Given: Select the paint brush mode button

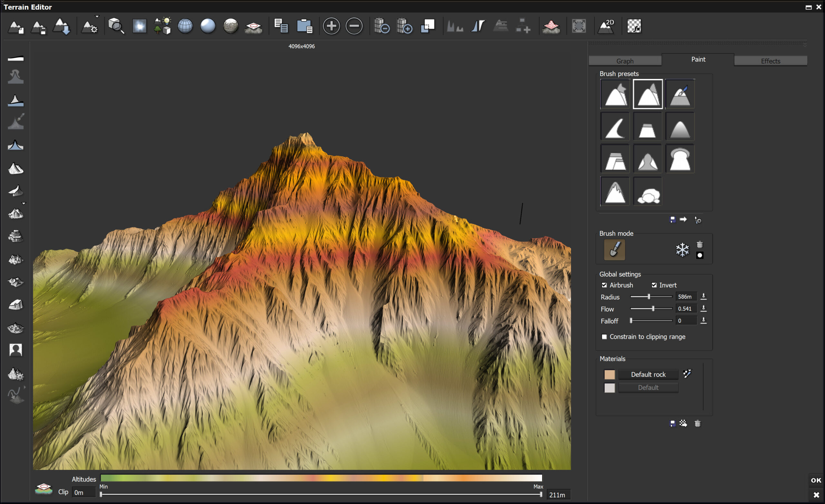Looking at the screenshot, I should click(614, 250).
